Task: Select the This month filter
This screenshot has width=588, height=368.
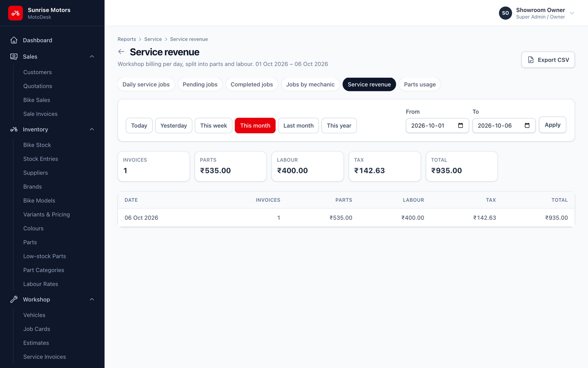Action: point(255,125)
